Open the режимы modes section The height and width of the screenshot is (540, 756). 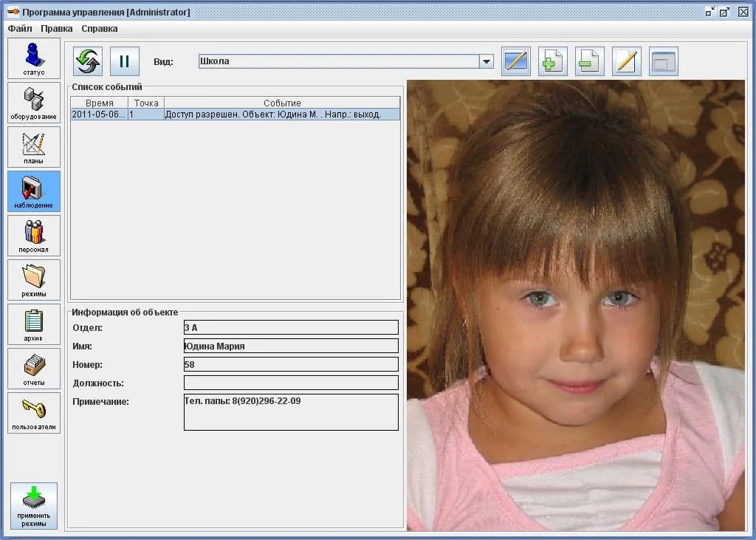34,280
